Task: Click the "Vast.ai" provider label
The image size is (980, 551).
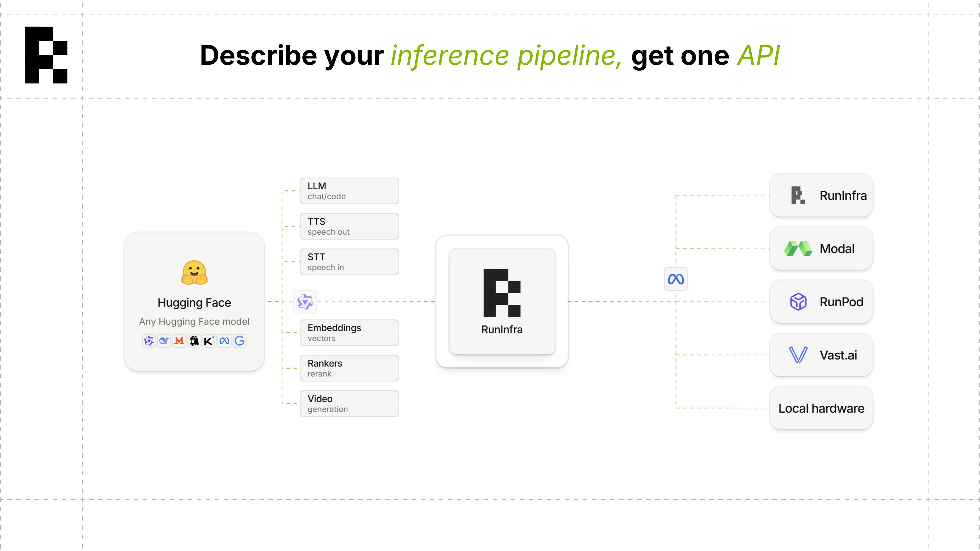Action: (838, 355)
